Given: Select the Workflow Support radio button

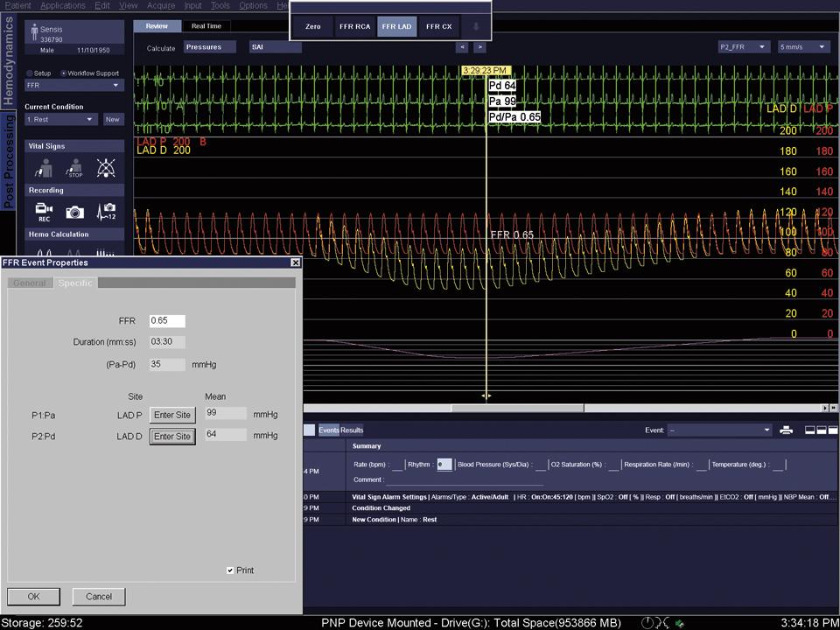Looking at the screenshot, I should click(x=62, y=73).
